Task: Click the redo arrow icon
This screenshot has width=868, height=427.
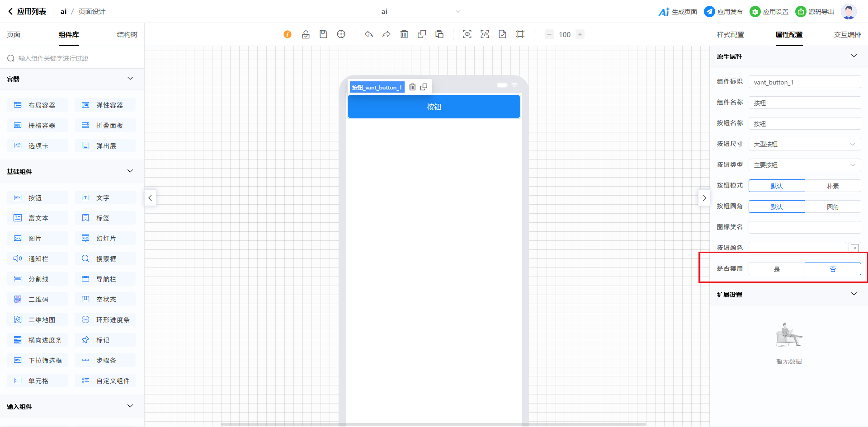Action: pos(387,34)
